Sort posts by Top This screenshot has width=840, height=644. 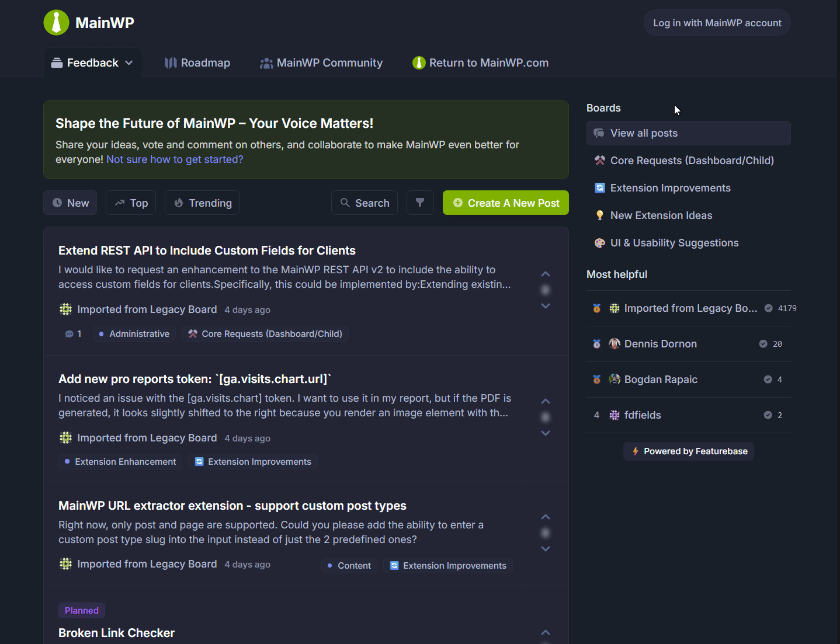pyautogui.click(x=131, y=203)
